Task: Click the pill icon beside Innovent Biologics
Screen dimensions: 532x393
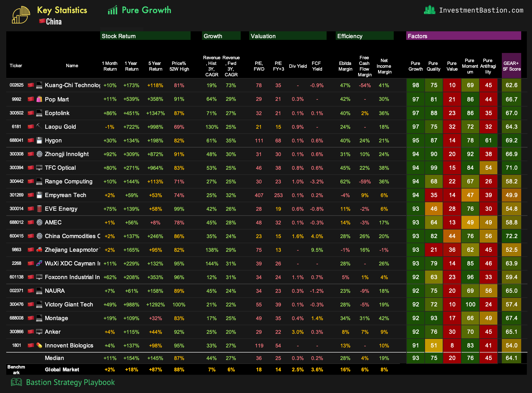Action: [39, 345]
